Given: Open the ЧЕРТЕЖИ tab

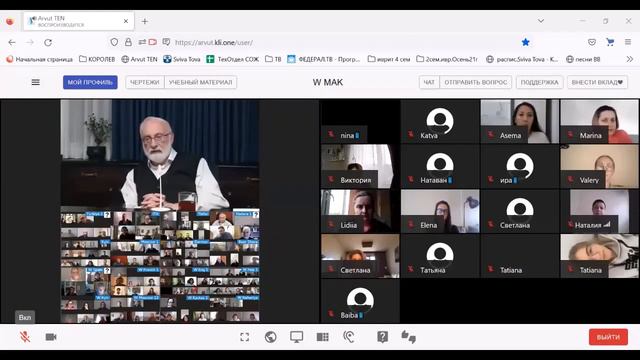Looking at the screenshot, I should [x=144, y=82].
